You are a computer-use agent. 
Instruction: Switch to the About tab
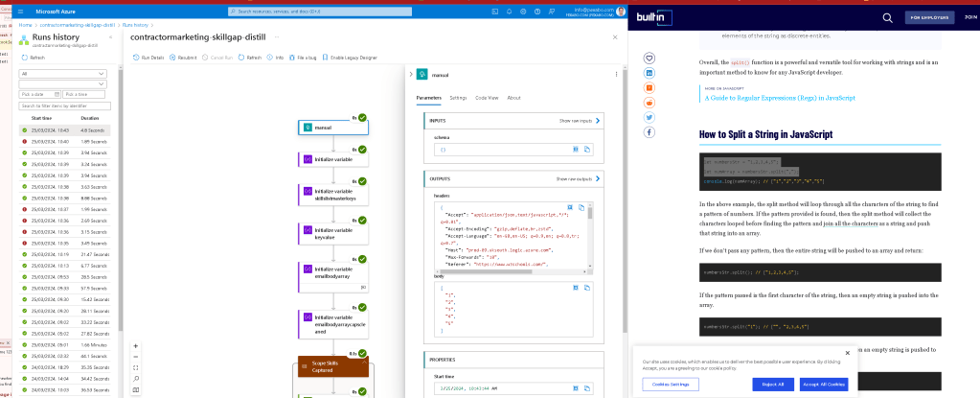[x=513, y=98]
